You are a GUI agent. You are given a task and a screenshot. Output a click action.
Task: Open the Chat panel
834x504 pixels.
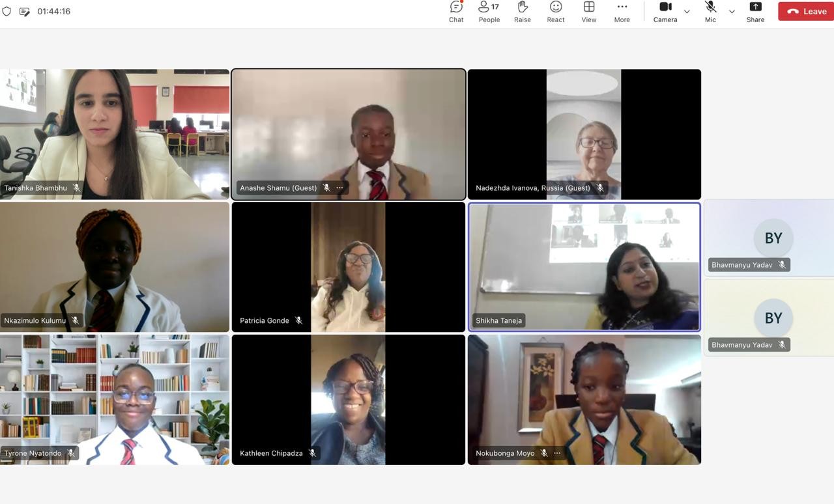[456, 11]
